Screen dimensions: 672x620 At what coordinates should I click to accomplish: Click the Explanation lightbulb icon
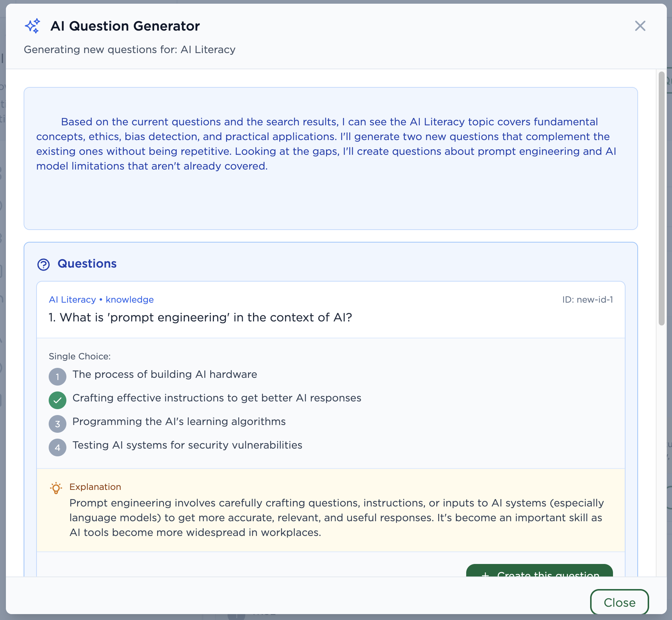coord(56,488)
